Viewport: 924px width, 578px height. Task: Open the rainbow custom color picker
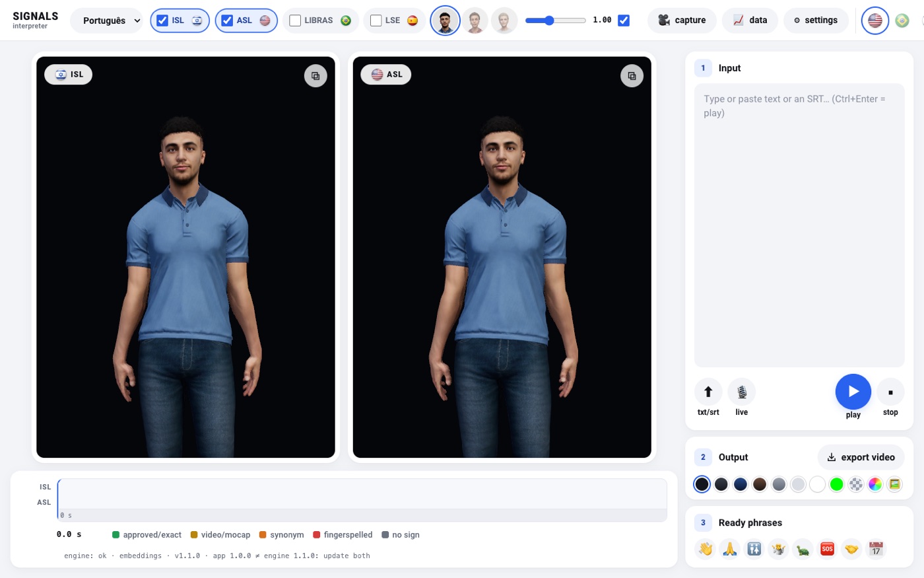point(875,484)
